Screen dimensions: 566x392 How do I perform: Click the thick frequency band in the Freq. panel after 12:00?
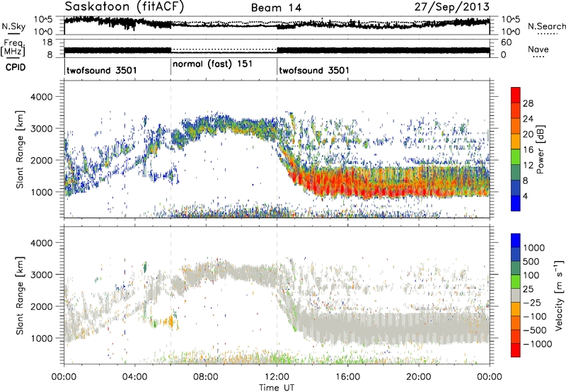coord(383,51)
